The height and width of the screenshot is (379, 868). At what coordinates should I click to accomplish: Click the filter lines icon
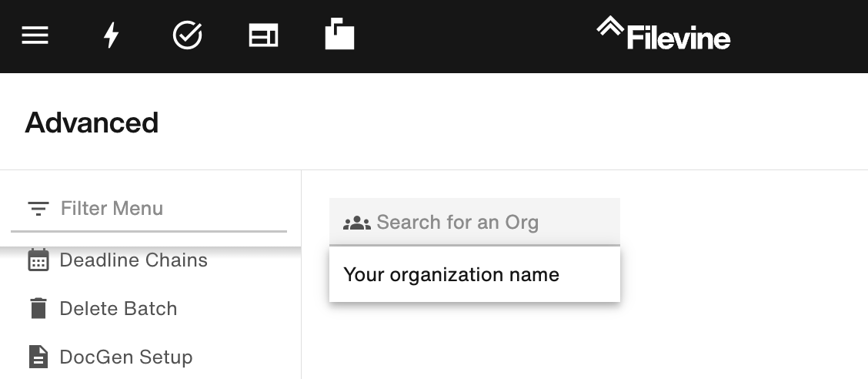[38, 208]
